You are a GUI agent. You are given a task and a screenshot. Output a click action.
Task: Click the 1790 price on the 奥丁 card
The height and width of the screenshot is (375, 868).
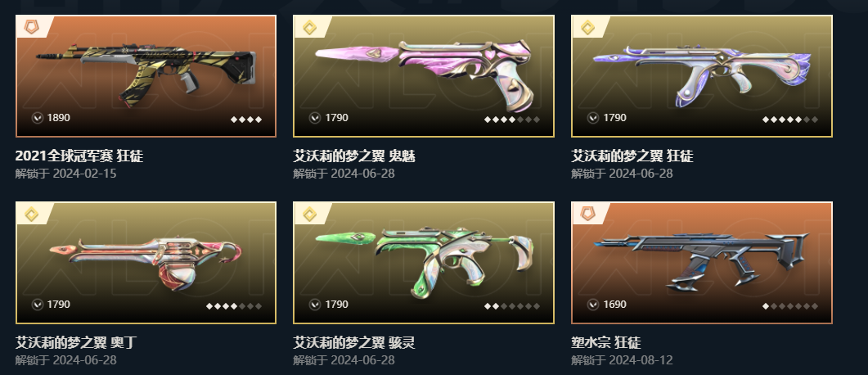click(59, 305)
